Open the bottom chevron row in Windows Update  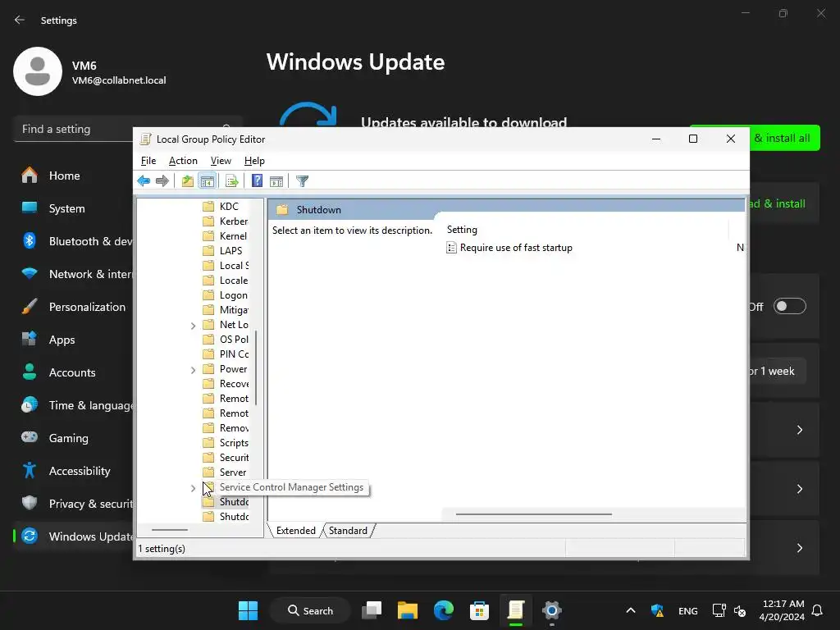point(799,548)
